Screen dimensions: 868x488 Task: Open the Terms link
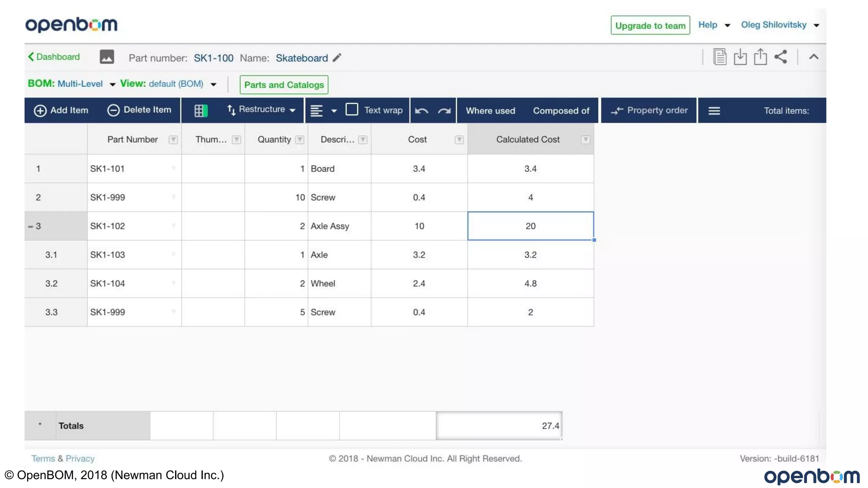pos(43,458)
